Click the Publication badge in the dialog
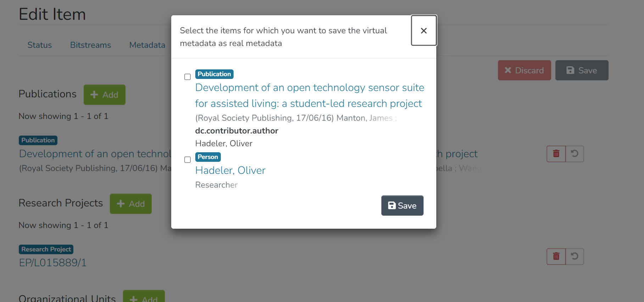 click(214, 74)
